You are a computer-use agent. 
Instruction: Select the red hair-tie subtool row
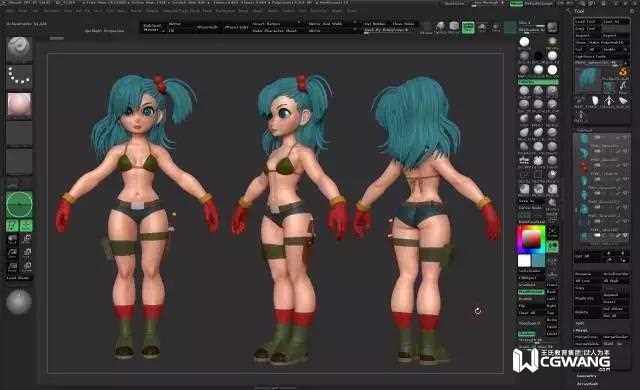tap(602, 166)
